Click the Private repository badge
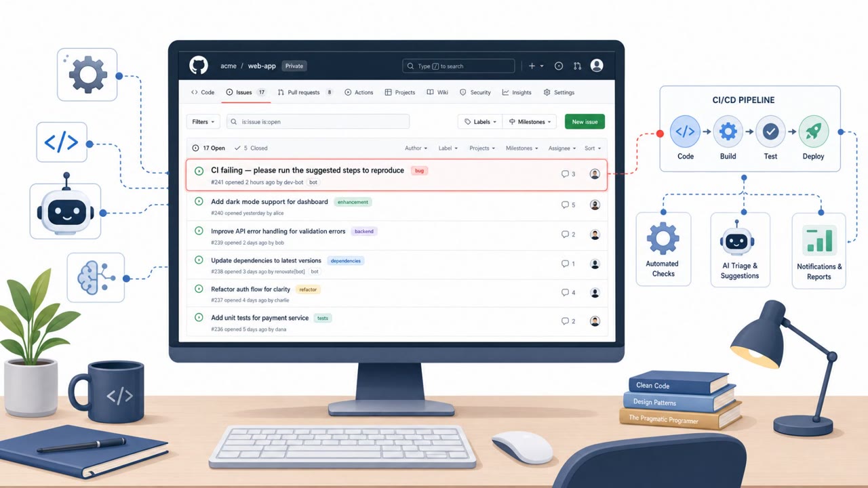 click(x=294, y=66)
